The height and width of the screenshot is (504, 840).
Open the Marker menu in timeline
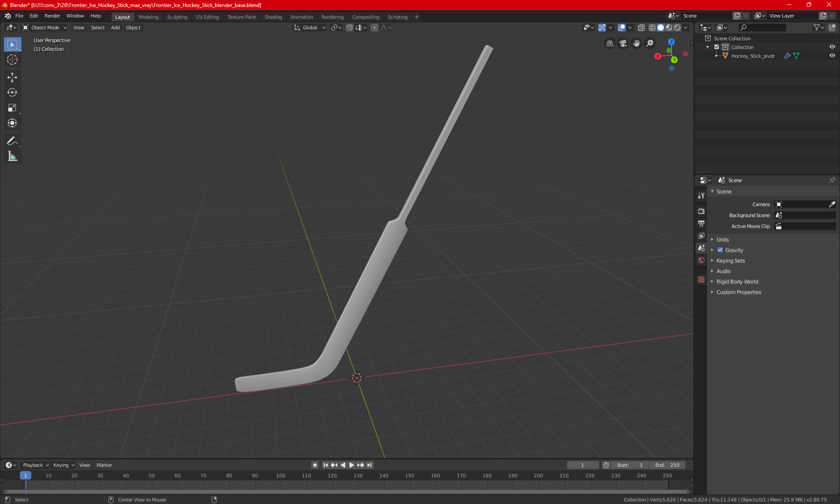point(104,465)
